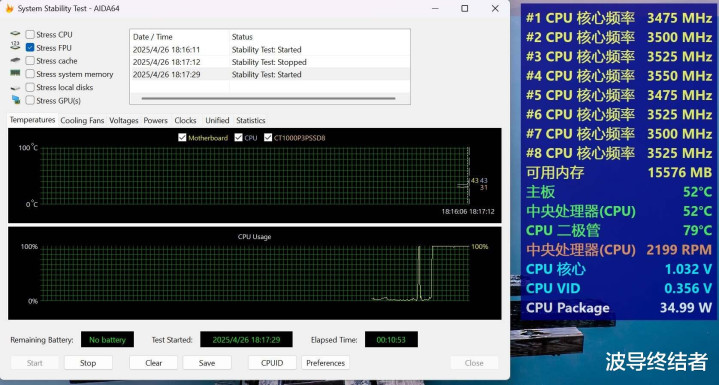This screenshot has width=719, height=385.
Task: Select the 18:17:29 Stability Test Started log row
Action: pyautogui.click(x=270, y=74)
